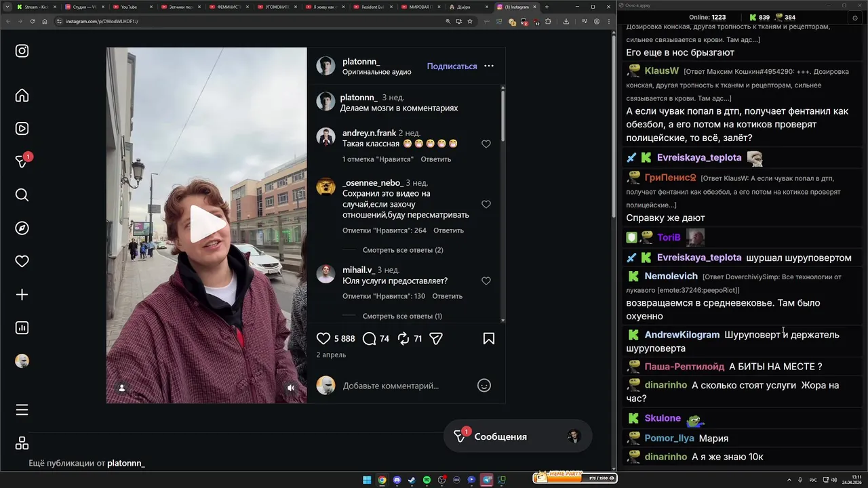Image resolution: width=868 pixels, height=488 pixels.
Task: Go back with the browser back arrow
Action: [8, 21]
